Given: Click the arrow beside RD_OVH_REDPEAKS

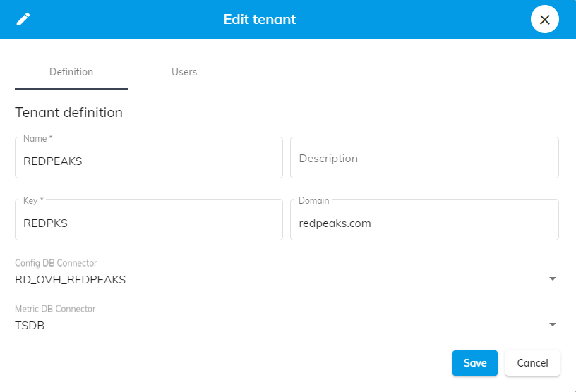Looking at the screenshot, I should coord(552,279).
